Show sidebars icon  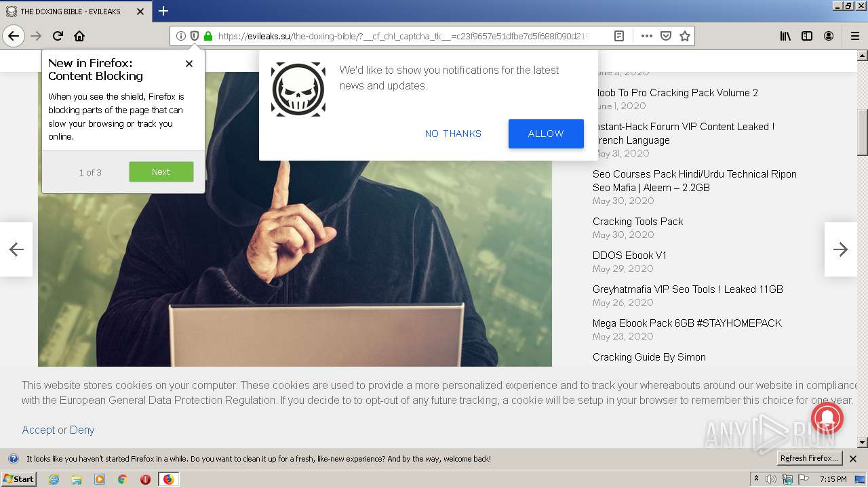pyautogui.click(x=807, y=36)
